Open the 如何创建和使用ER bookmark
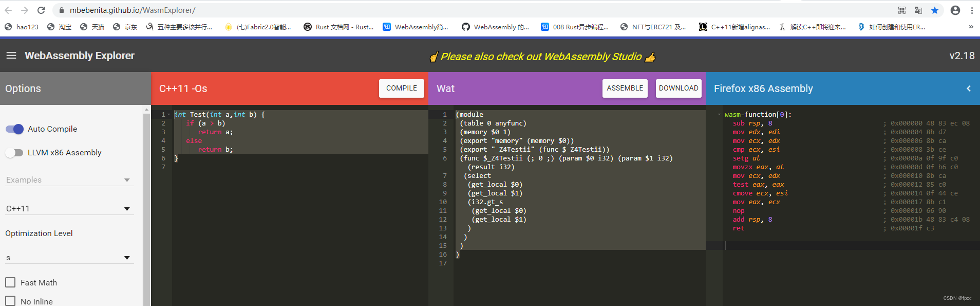This screenshot has height=306, width=980. point(892,27)
